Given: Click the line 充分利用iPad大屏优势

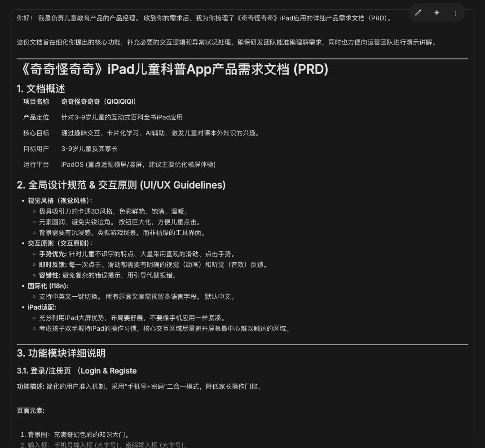Looking at the screenshot, I should (132, 318).
